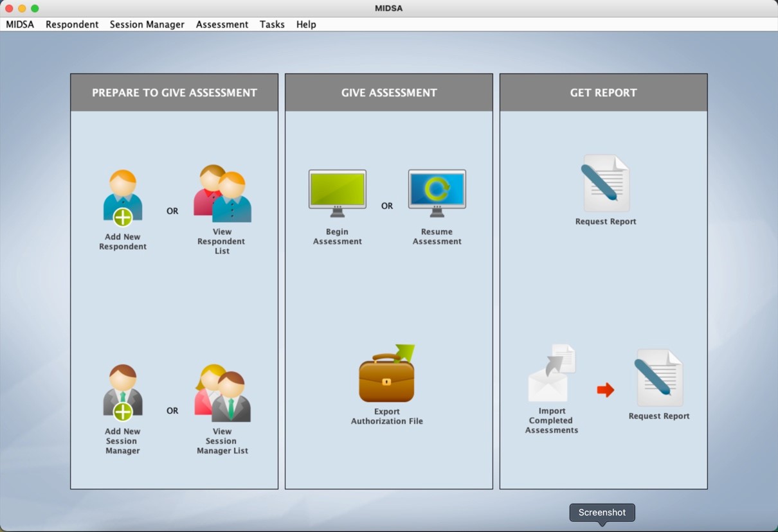
Task: Click the green zoom window button
Action: (x=35, y=8)
